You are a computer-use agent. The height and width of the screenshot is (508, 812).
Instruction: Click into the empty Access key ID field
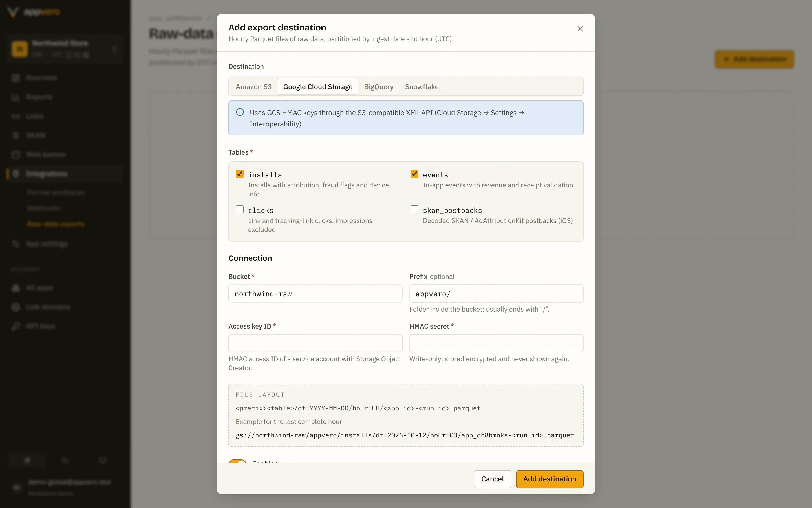(315, 343)
